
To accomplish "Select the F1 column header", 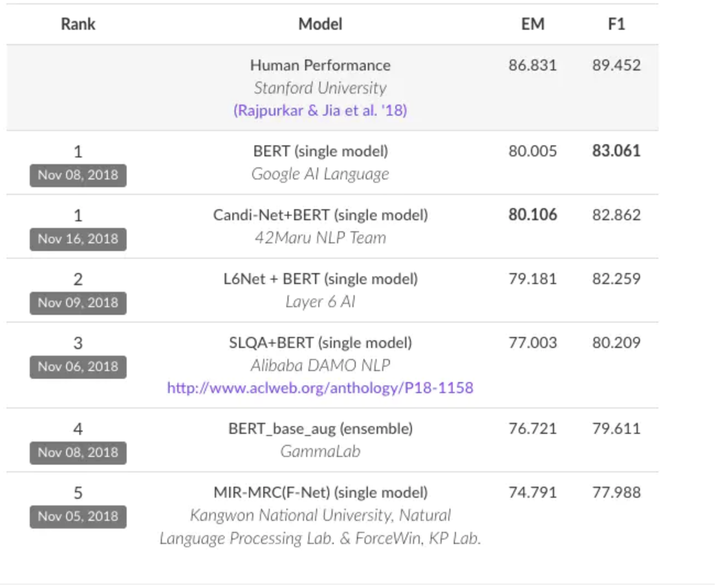I will [x=617, y=24].
